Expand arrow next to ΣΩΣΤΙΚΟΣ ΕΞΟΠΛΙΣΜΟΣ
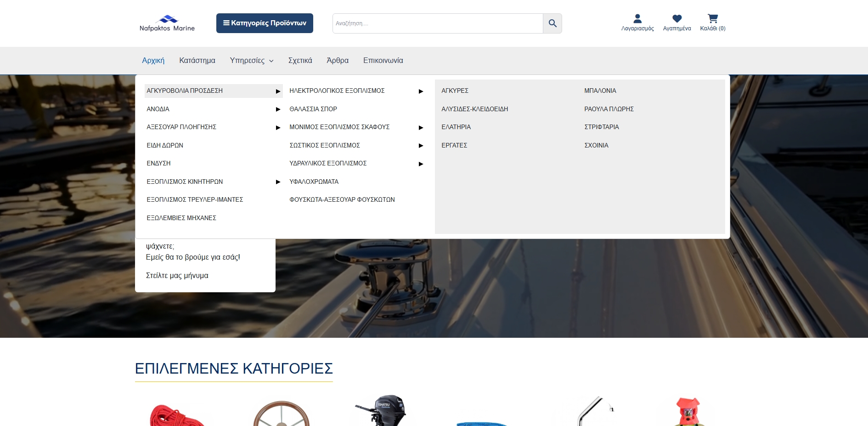This screenshot has height=426, width=868. (421, 146)
